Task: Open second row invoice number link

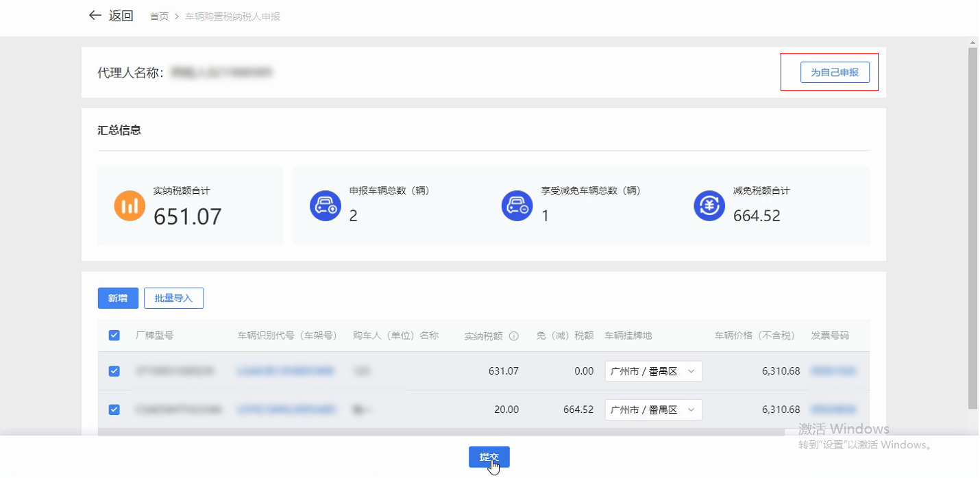Action: click(x=833, y=410)
